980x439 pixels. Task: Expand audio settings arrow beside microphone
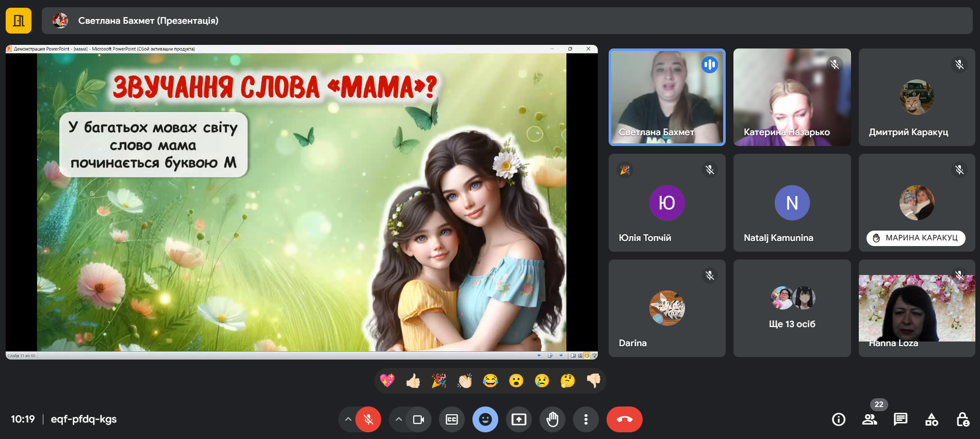coord(348,419)
